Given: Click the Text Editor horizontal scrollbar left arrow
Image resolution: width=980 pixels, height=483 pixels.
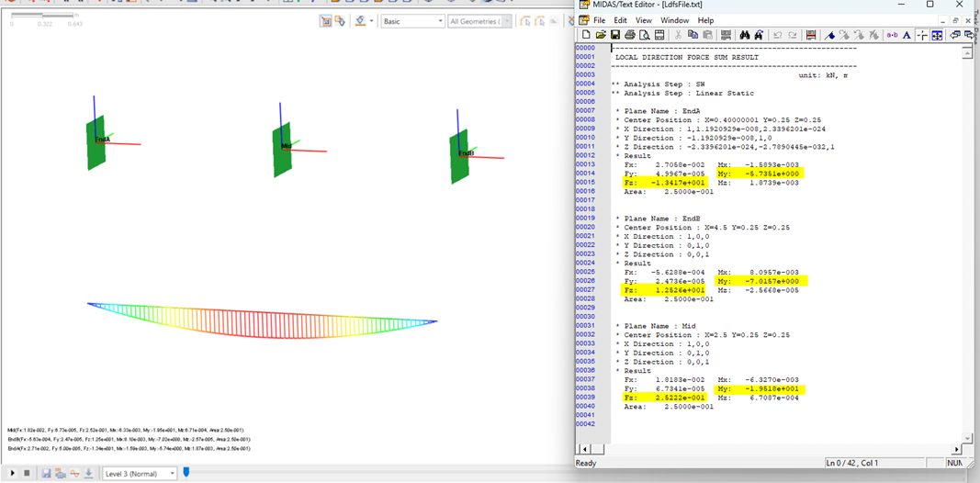Looking at the screenshot, I should (x=585, y=449).
